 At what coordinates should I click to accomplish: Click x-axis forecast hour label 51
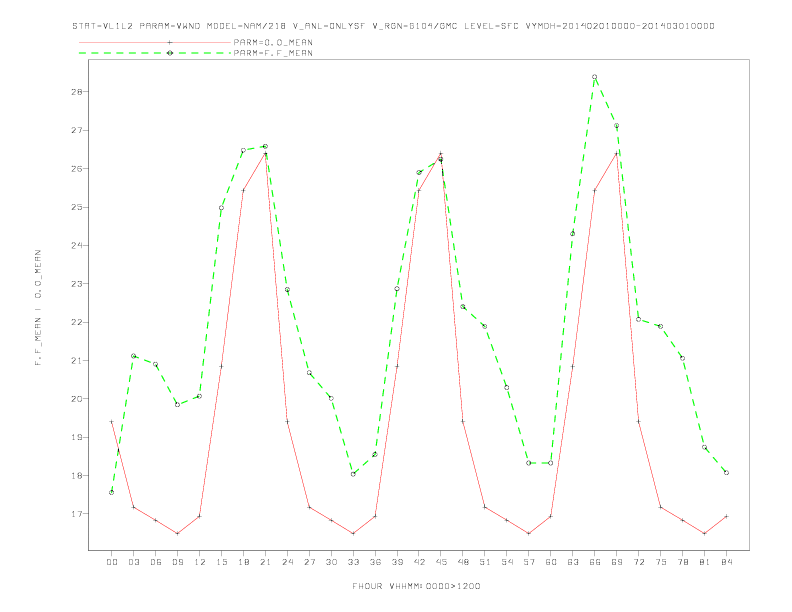pyautogui.click(x=485, y=562)
